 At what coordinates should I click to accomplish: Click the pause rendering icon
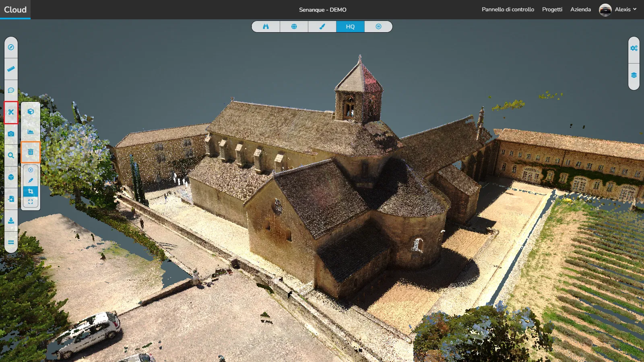click(x=378, y=27)
